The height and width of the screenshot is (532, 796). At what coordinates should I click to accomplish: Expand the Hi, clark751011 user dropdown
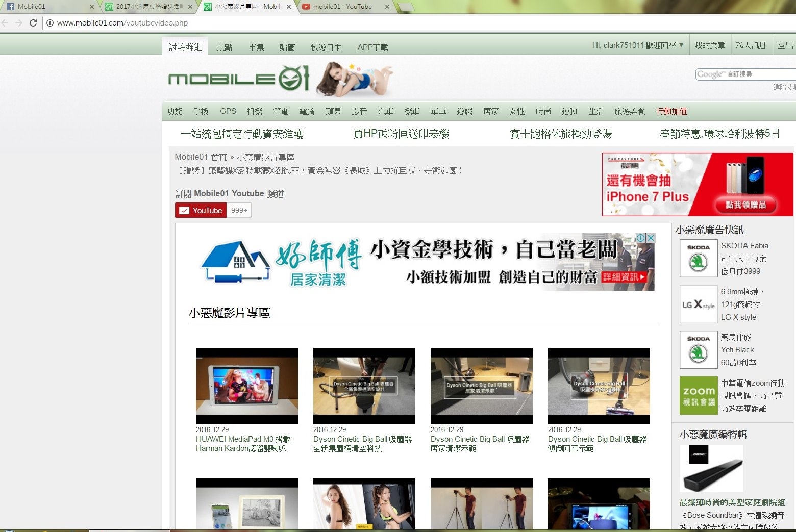pos(638,45)
